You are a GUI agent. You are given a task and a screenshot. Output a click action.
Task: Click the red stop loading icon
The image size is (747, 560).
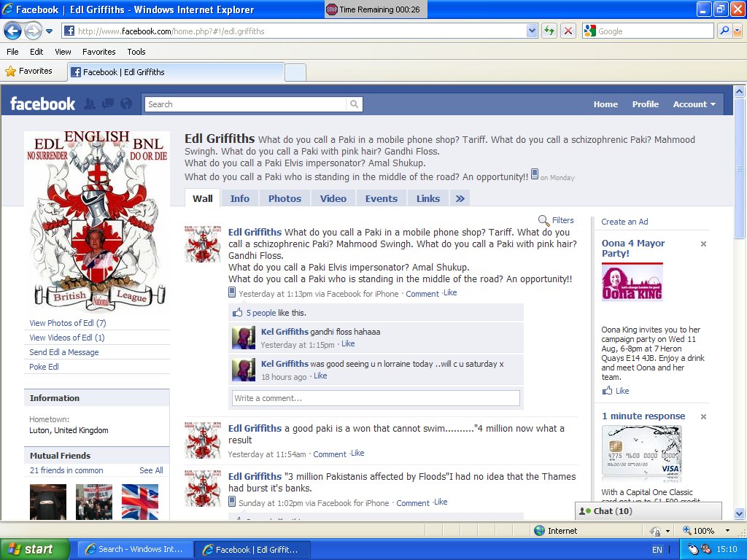tap(568, 31)
